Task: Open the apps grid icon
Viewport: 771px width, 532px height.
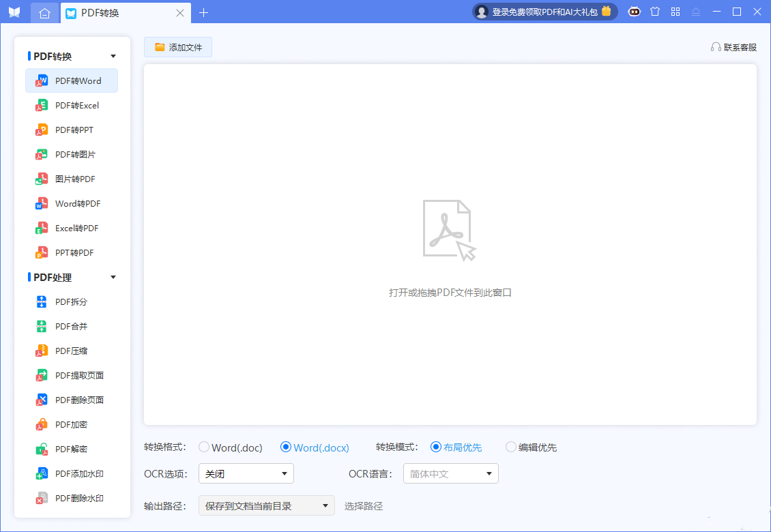Action: pos(675,12)
